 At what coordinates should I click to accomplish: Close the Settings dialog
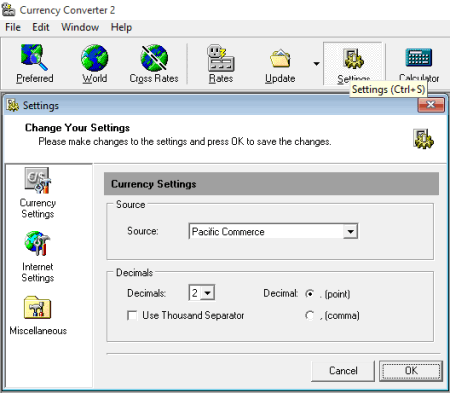[x=431, y=105]
